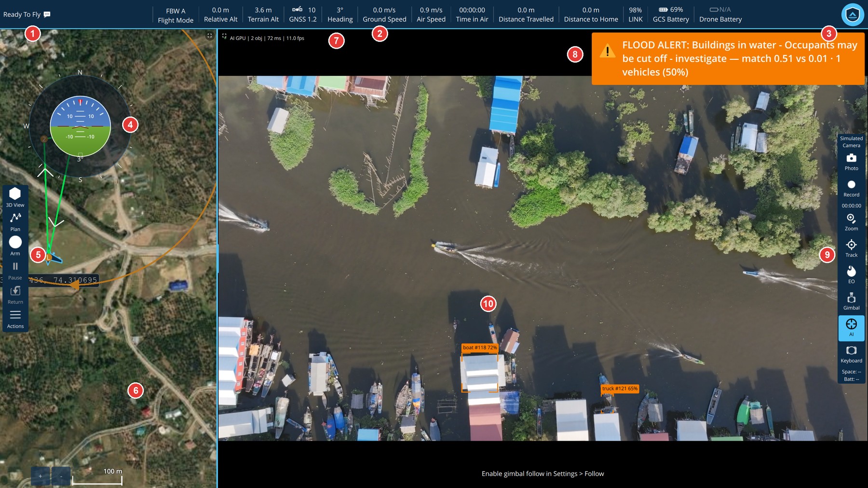Click the Terrain Alt 3.6 m readout
The image size is (868, 488).
tap(263, 14)
